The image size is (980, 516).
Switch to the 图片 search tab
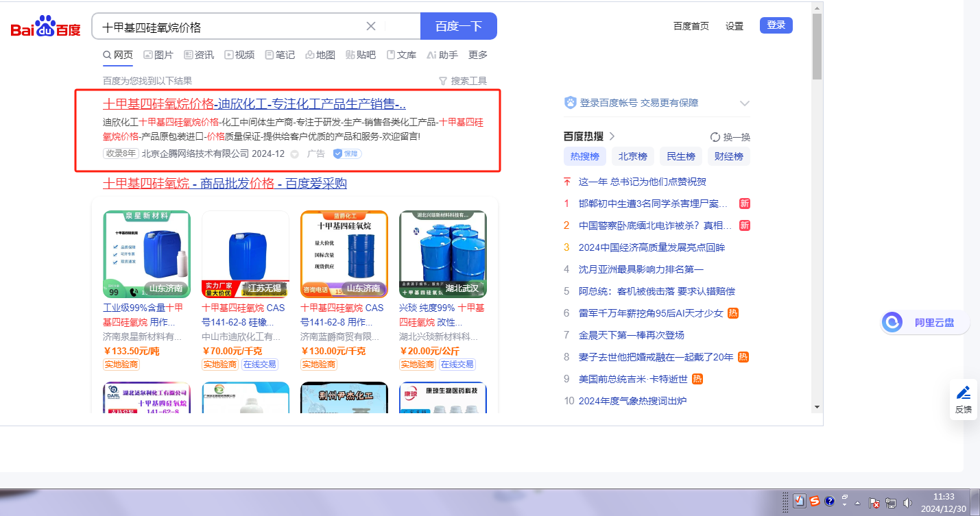point(158,55)
